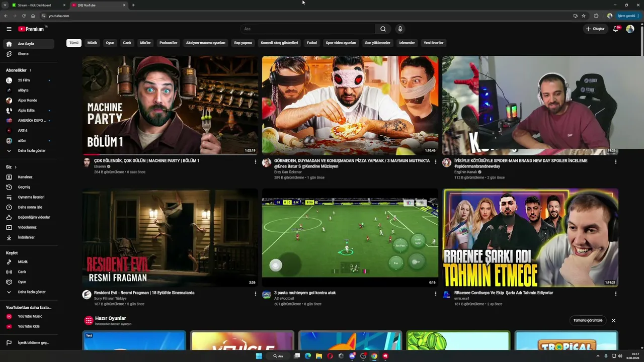Expand the Siz section arrow
This screenshot has height=362, width=644.
click(x=16, y=167)
